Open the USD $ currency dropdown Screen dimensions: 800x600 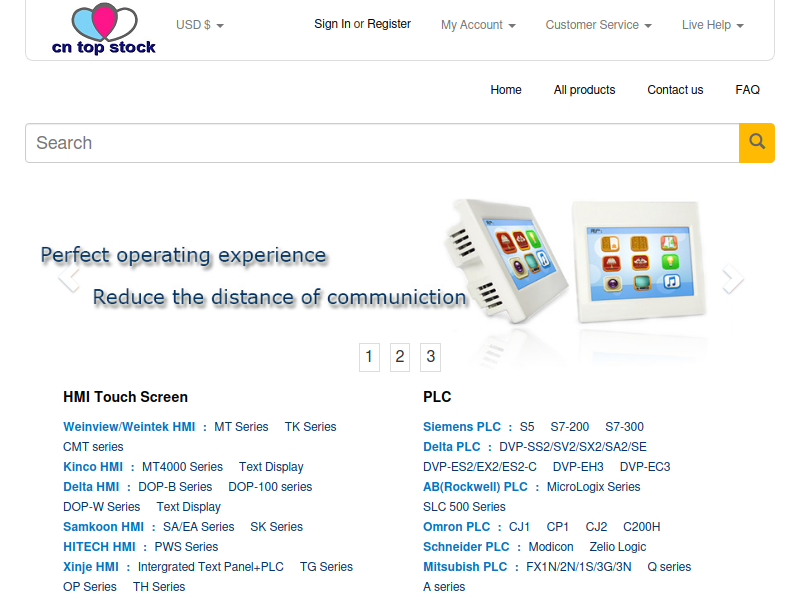[199, 25]
